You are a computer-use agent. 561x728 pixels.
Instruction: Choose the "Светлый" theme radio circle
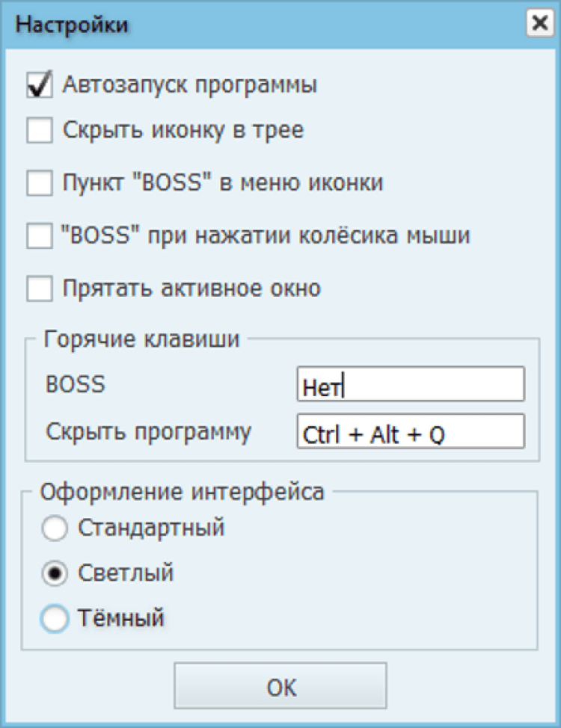55,574
